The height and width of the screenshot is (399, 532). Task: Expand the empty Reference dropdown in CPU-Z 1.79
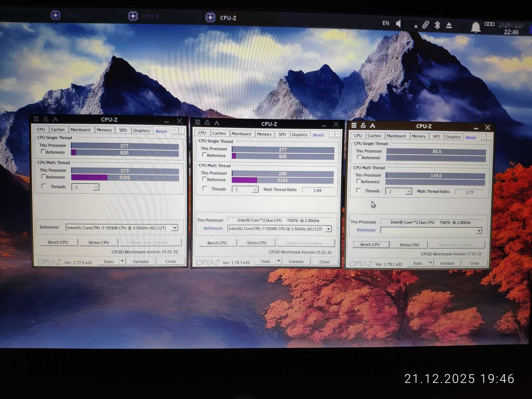point(479,231)
